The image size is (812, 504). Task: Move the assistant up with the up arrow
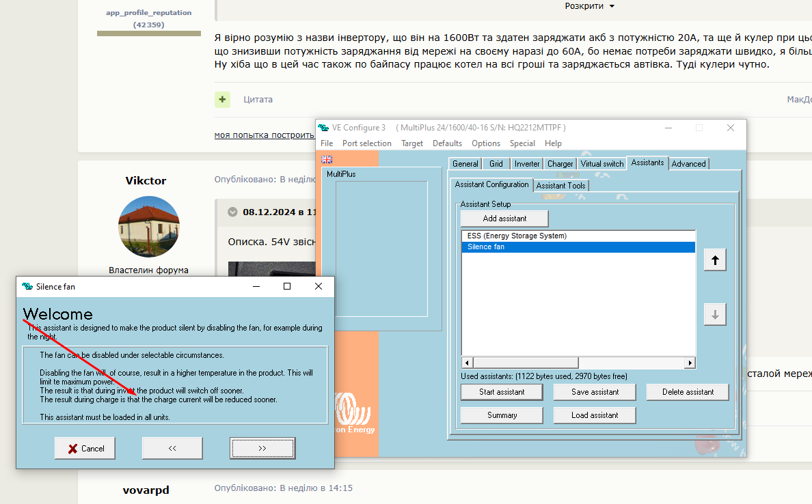click(x=715, y=260)
